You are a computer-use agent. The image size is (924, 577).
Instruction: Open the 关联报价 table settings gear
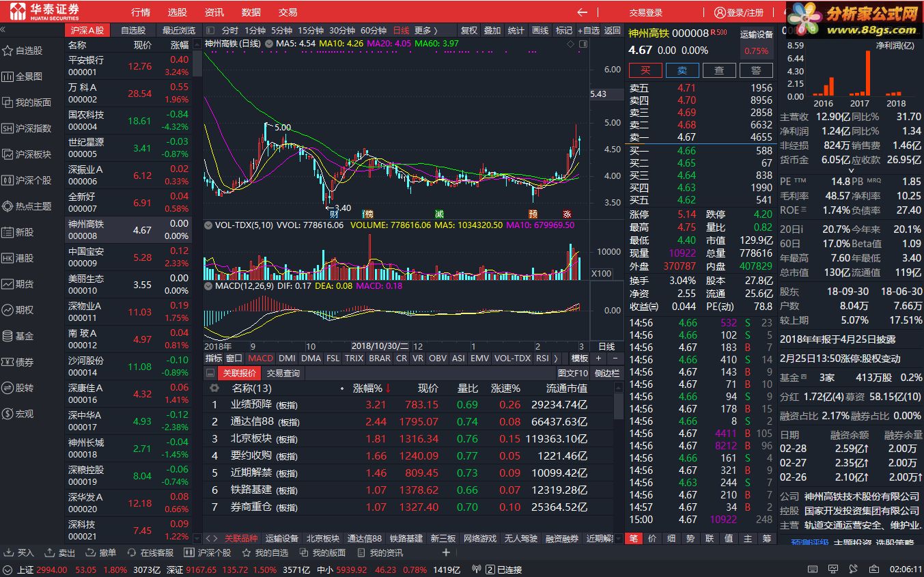214,388
